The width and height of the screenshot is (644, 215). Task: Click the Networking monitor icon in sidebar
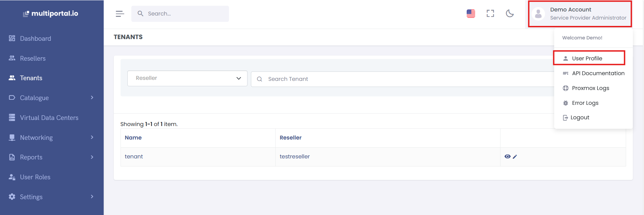click(x=12, y=137)
